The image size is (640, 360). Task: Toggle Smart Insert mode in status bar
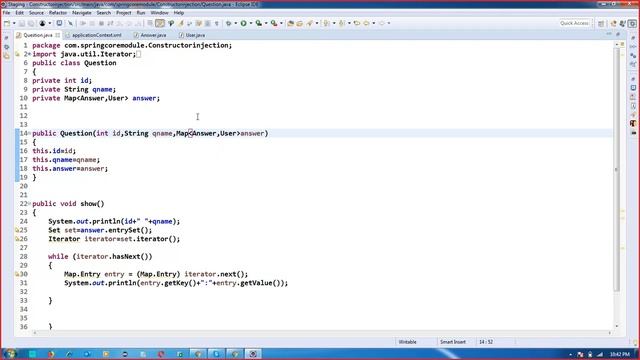coord(453,342)
